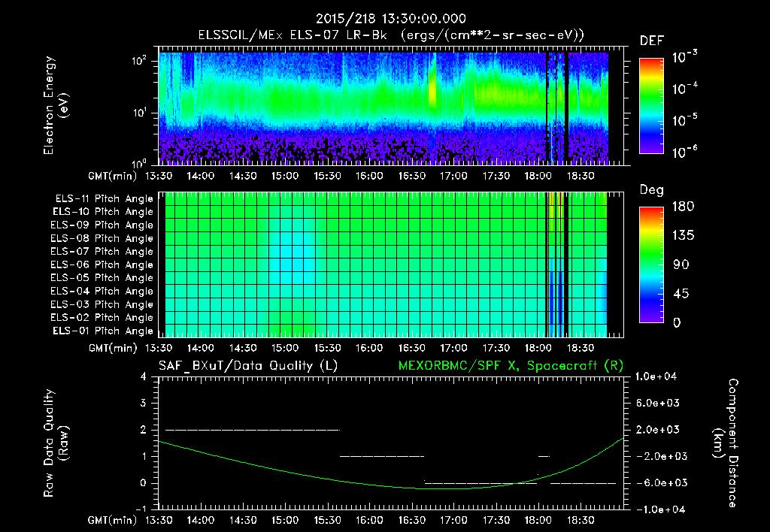
Task: Click the ELS-05 Pitch Angle label
Action: 102,278
